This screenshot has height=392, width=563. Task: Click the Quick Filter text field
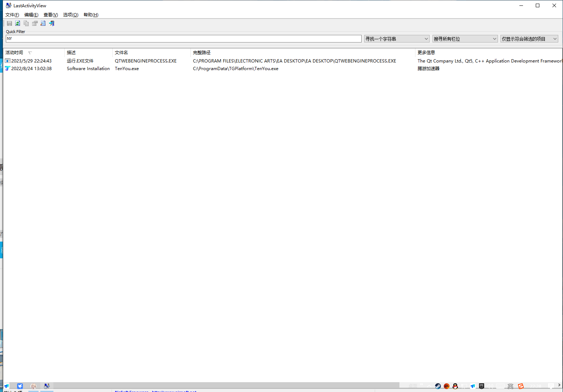[184, 39]
